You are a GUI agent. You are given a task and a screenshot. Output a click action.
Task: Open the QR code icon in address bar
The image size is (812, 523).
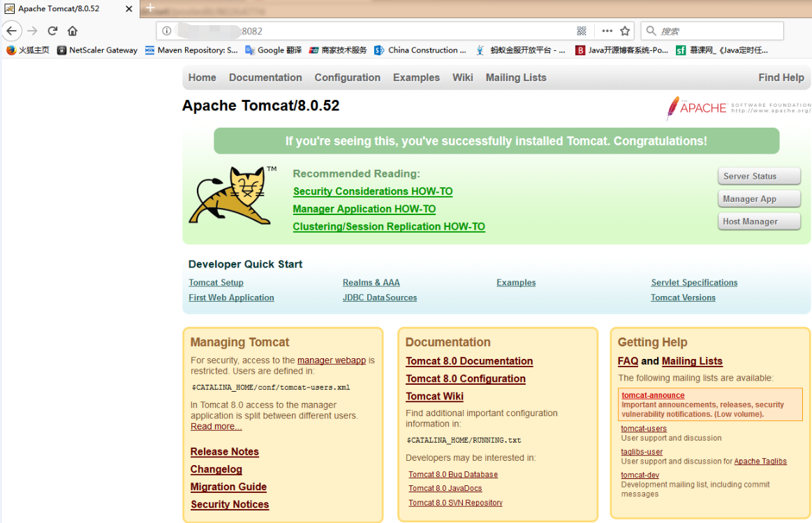pos(582,31)
